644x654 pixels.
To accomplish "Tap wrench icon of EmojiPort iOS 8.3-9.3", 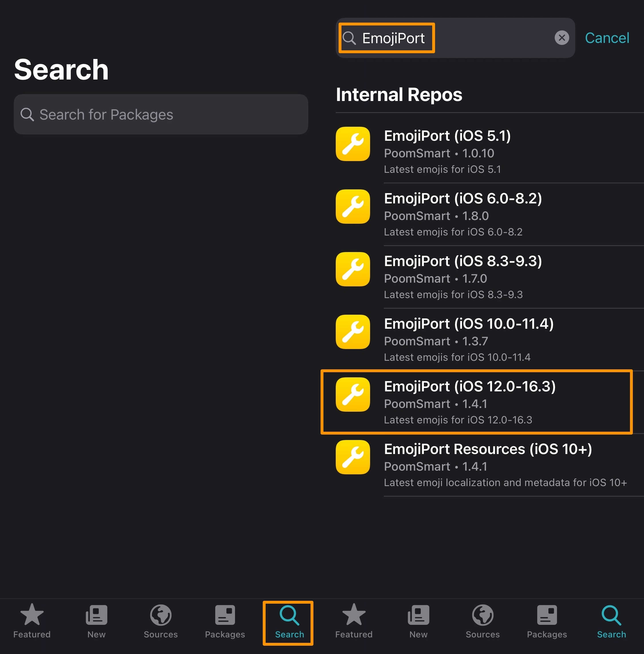I will click(x=353, y=269).
